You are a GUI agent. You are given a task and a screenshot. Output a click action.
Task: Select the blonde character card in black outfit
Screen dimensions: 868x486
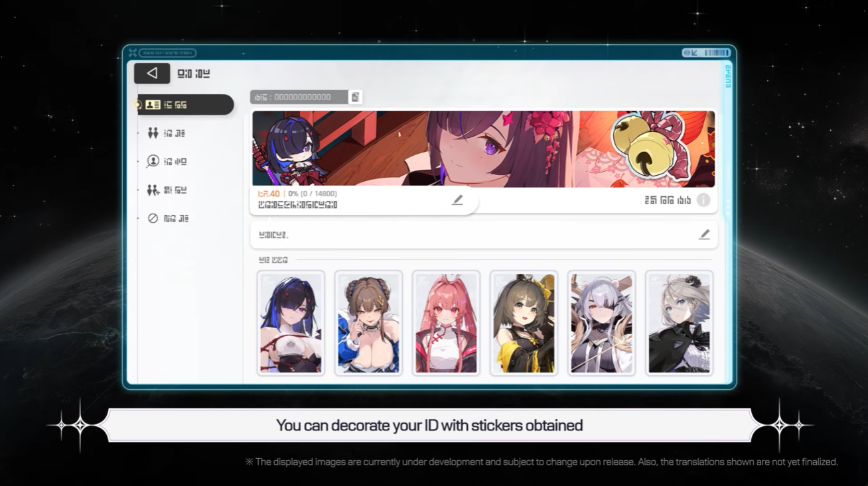point(679,323)
